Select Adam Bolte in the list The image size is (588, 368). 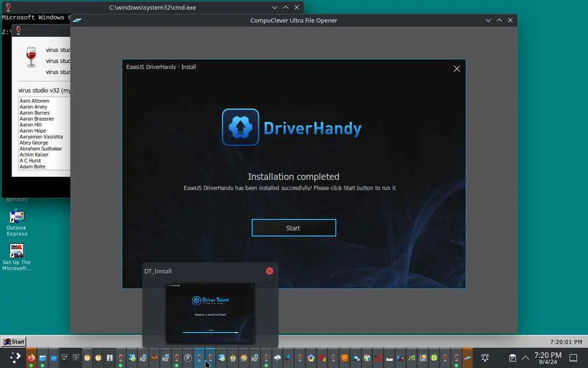coord(33,167)
